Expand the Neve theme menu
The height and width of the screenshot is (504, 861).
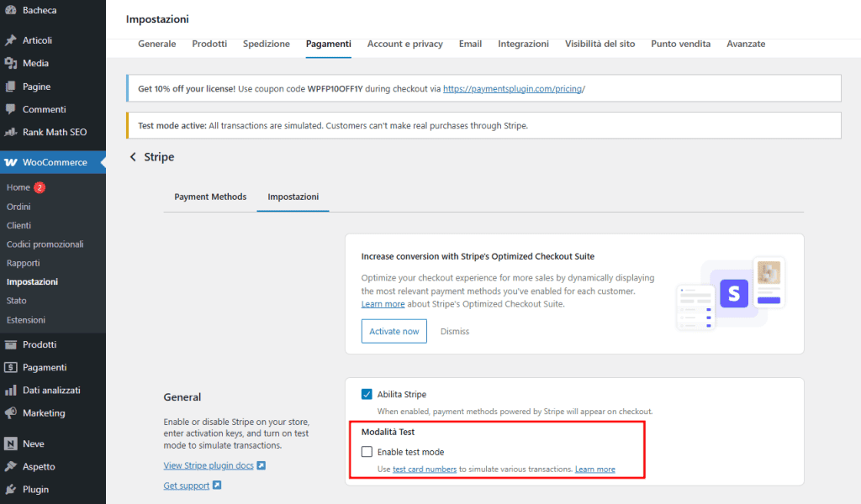click(12, 444)
